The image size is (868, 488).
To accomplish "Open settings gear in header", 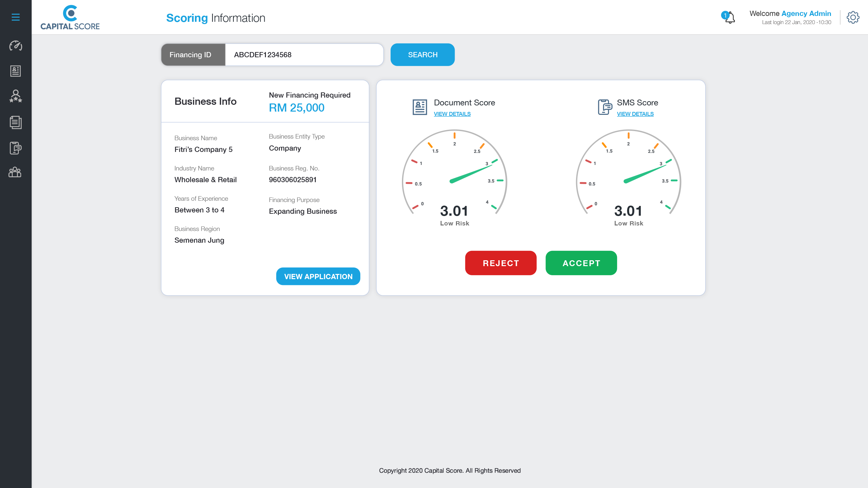I will [x=853, y=18].
